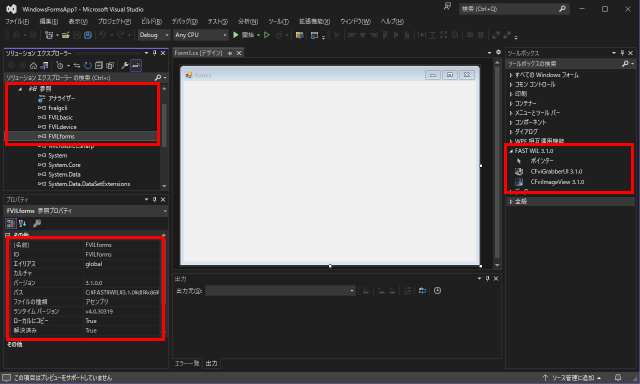Image resolution: width=640 pixels, height=384 pixels.
Task: Open the FVILforms object selector dropdown in Properties
Action: tap(165, 211)
